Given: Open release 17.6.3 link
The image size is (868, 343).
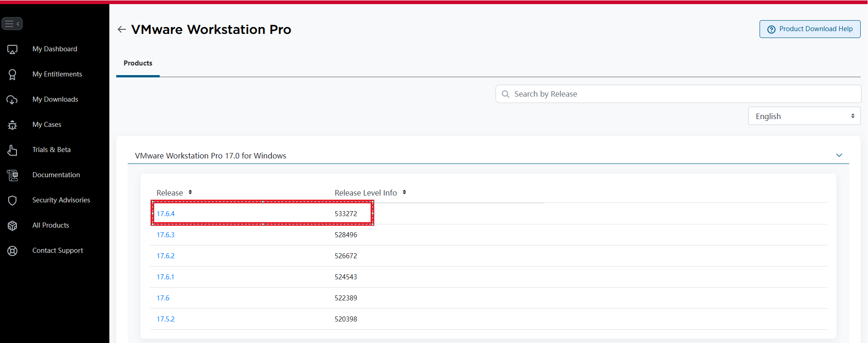Looking at the screenshot, I should pos(166,235).
